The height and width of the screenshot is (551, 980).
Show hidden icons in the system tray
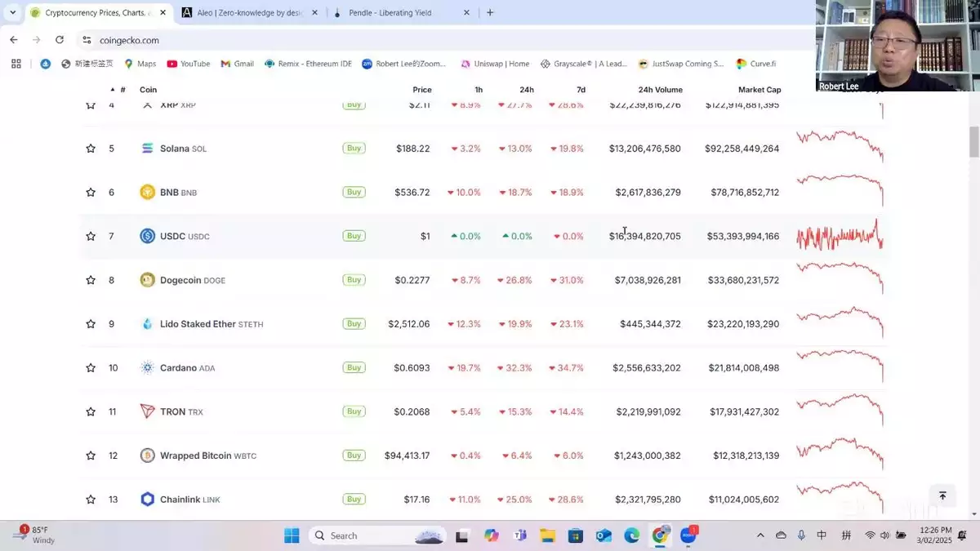pos(761,535)
